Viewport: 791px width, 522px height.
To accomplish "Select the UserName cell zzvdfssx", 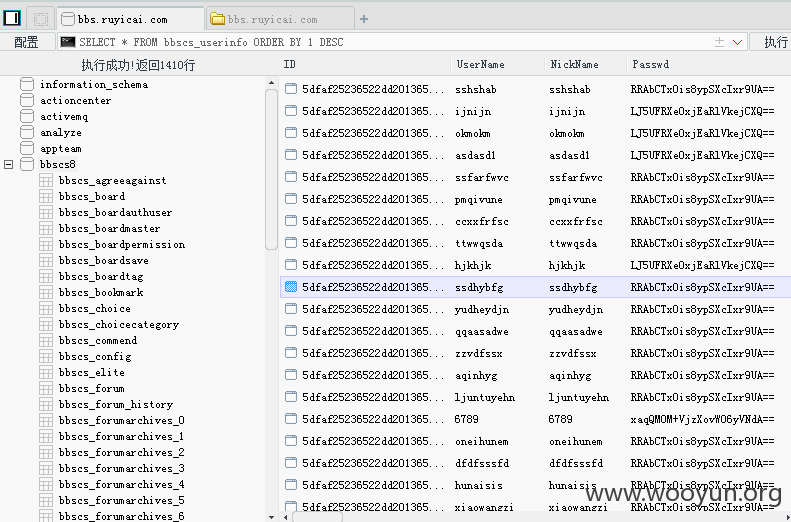I will click(478, 354).
